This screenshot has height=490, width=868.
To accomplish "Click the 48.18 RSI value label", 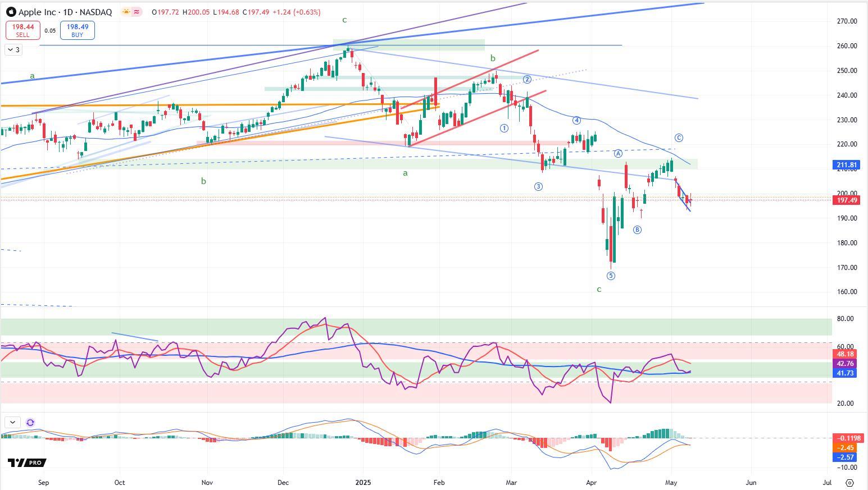I will [x=845, y=355].
